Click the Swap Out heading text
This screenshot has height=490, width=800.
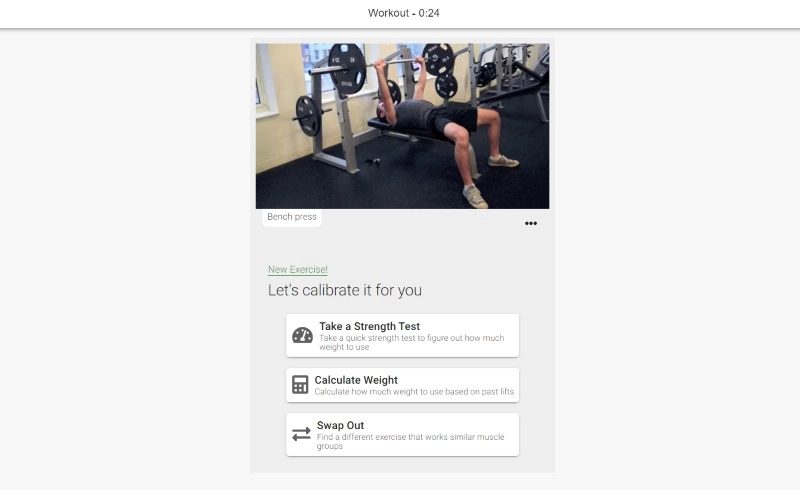[340, 425]
